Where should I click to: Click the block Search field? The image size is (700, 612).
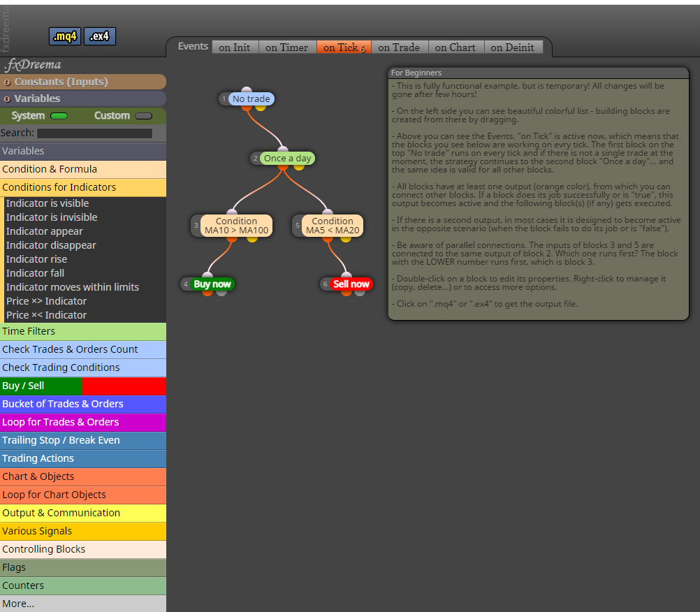94,133
